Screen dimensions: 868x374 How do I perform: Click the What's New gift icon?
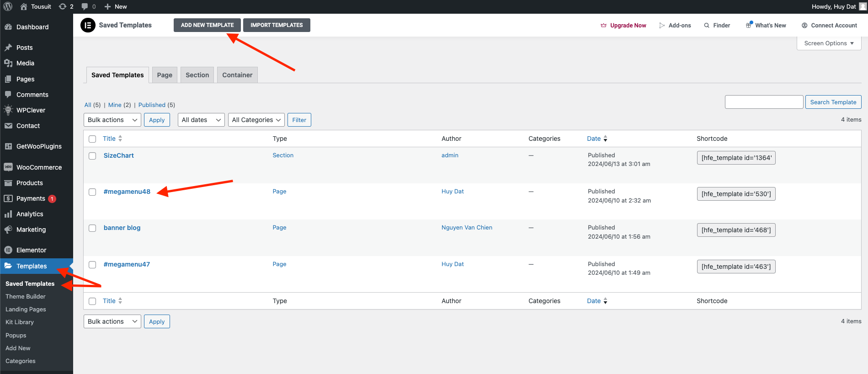point(749,25)
